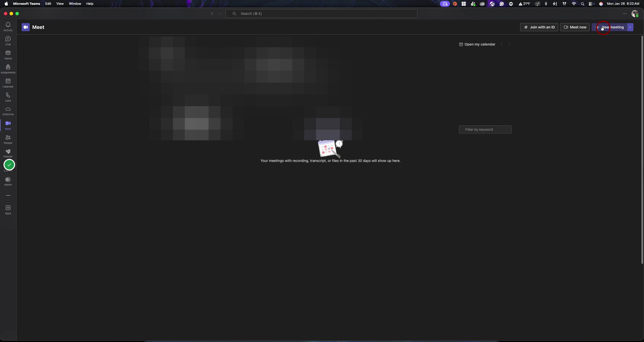The width and height of the screenshot is (644, 342).
Task: Open the Edit menu
Action: (48, 4)
